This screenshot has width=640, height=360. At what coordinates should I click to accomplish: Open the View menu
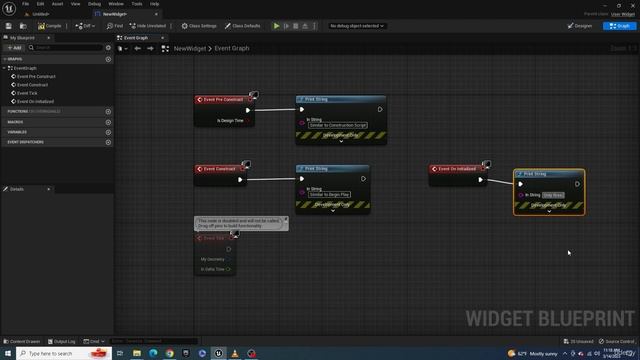coord(75,4)
